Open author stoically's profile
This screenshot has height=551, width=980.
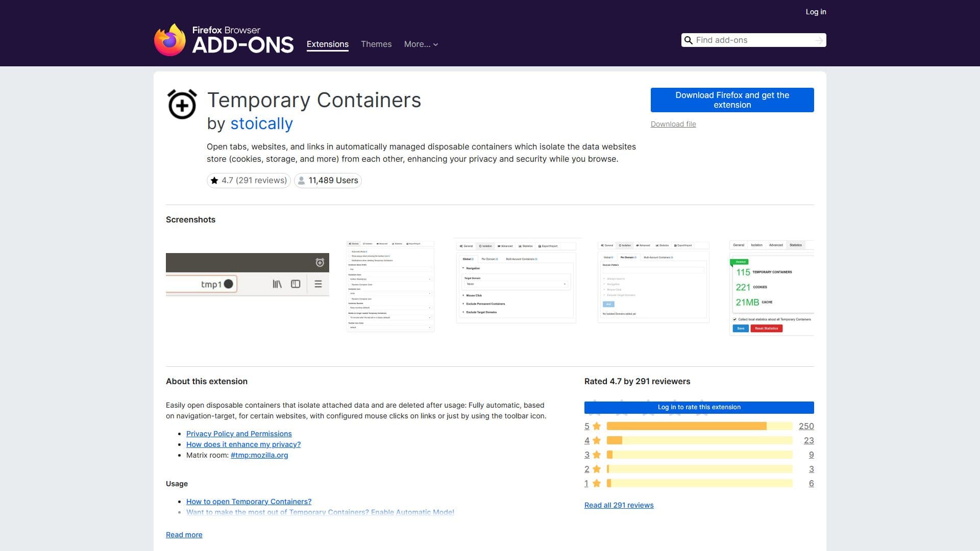pyautogui.click(x=261, y=123)
